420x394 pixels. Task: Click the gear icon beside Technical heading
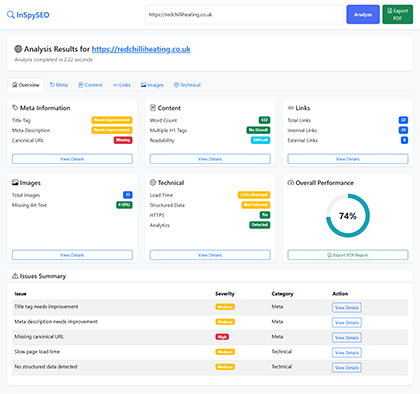point(153,182)
